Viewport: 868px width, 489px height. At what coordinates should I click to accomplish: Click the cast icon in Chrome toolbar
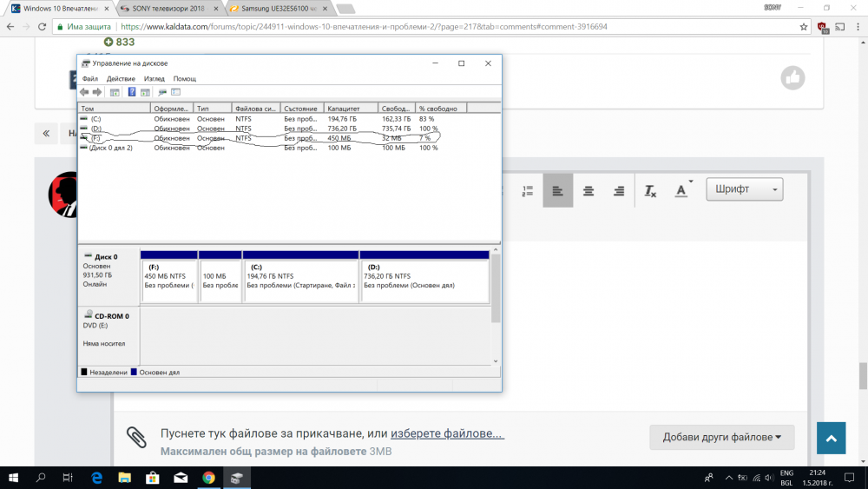tap(840, 27)
